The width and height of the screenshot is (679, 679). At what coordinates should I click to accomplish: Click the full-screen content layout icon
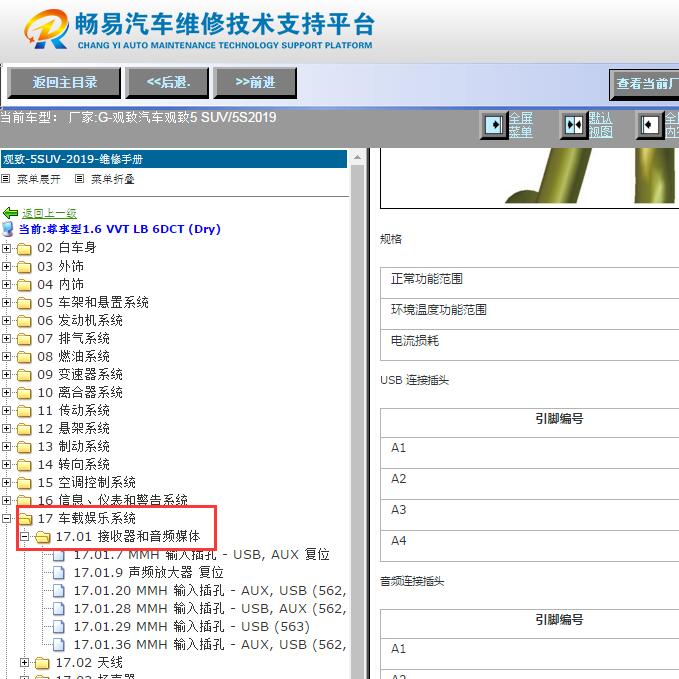649,125
